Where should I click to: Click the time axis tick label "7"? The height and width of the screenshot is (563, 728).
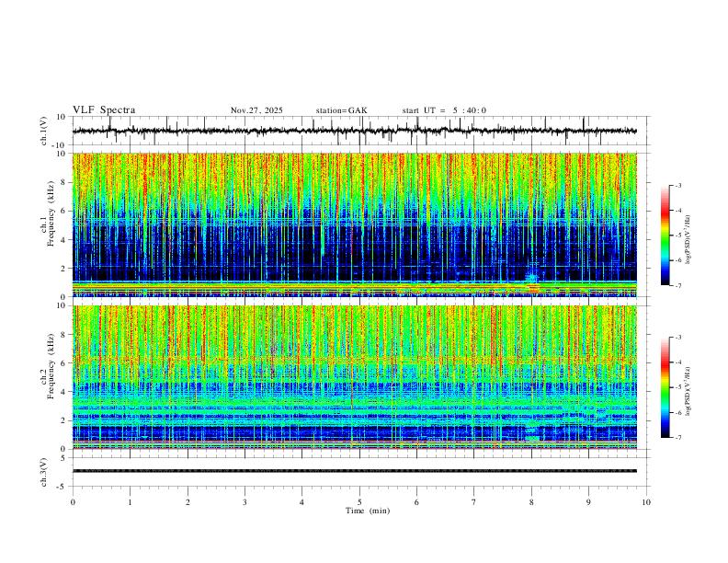point(474,502)
